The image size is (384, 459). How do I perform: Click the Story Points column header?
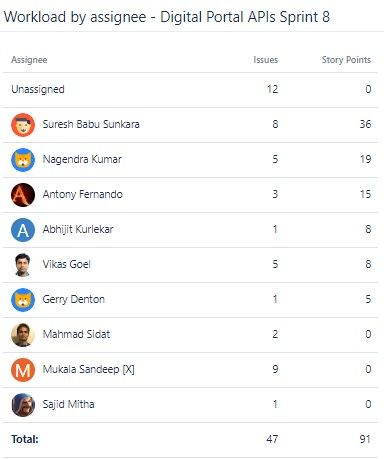[x=346, y=60]
